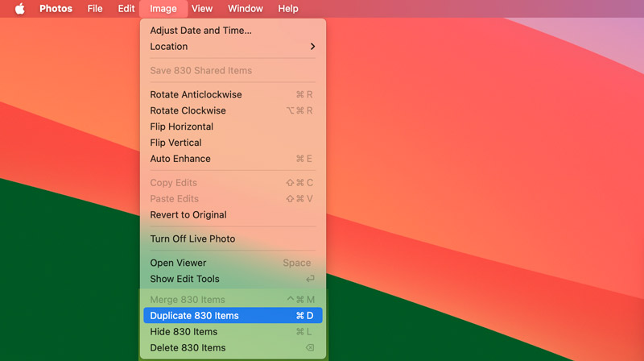
Task: Apply Auto Enhance
Action: click(233, 159)
